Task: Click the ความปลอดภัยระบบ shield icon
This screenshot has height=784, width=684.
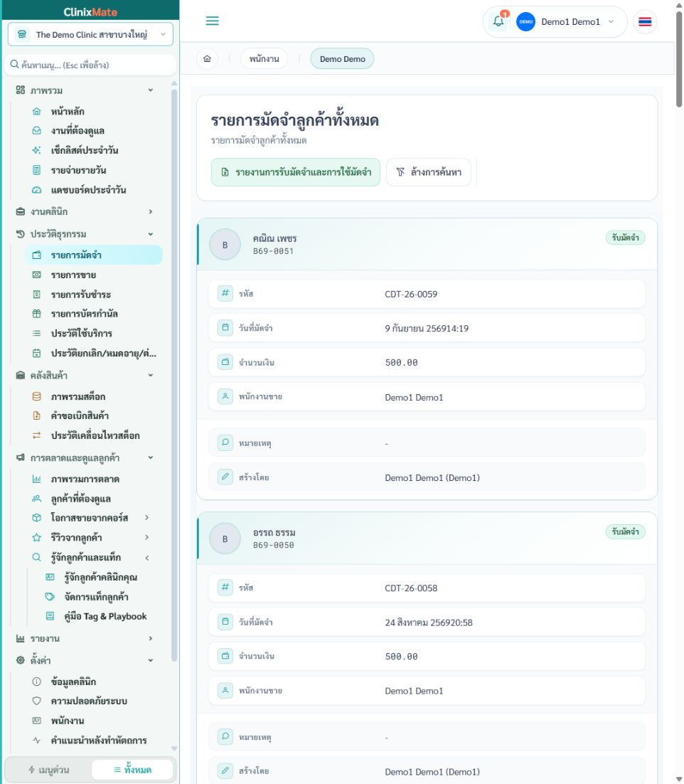Action: (x=36, y=701)
